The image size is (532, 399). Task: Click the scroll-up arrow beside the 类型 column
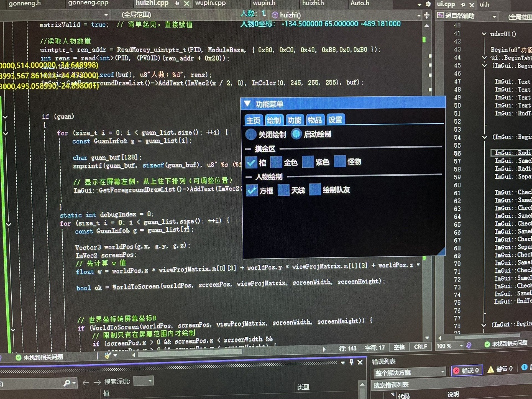coord(362,384)
